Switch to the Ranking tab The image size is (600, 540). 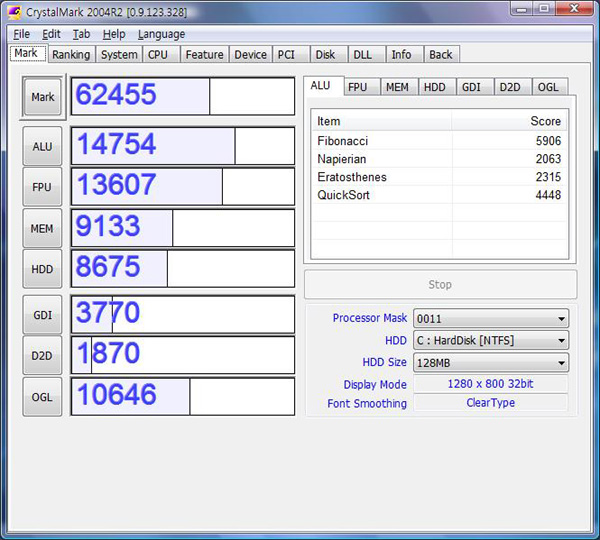tap(71, 54)
